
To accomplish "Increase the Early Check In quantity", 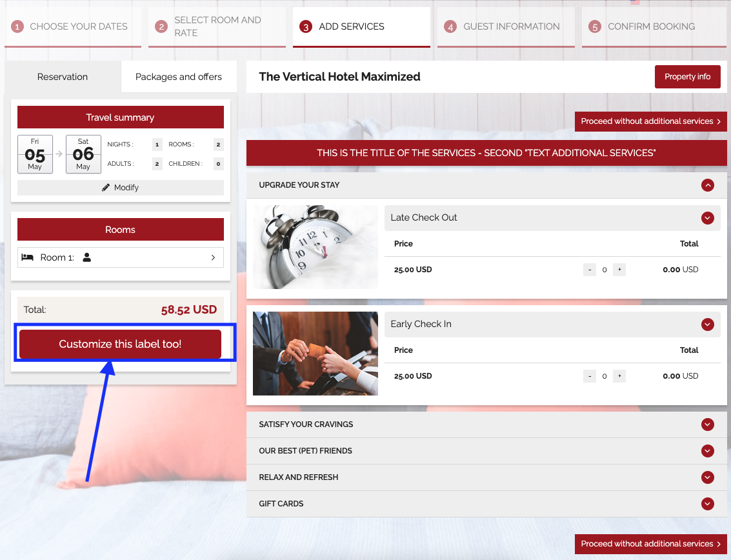I will (x=619, y=376).
